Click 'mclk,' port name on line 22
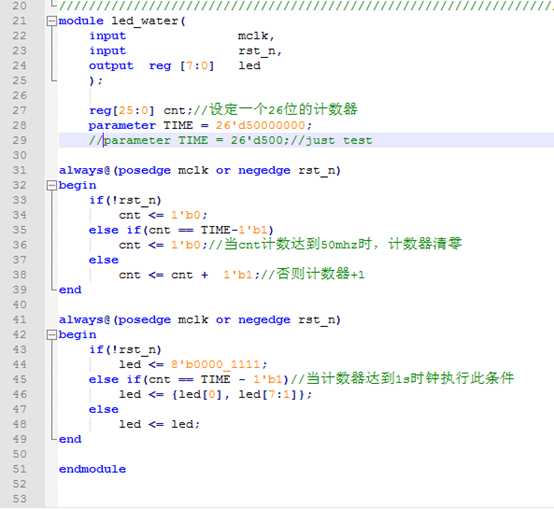This screenshot has height=509, width=554. point(256,36)
